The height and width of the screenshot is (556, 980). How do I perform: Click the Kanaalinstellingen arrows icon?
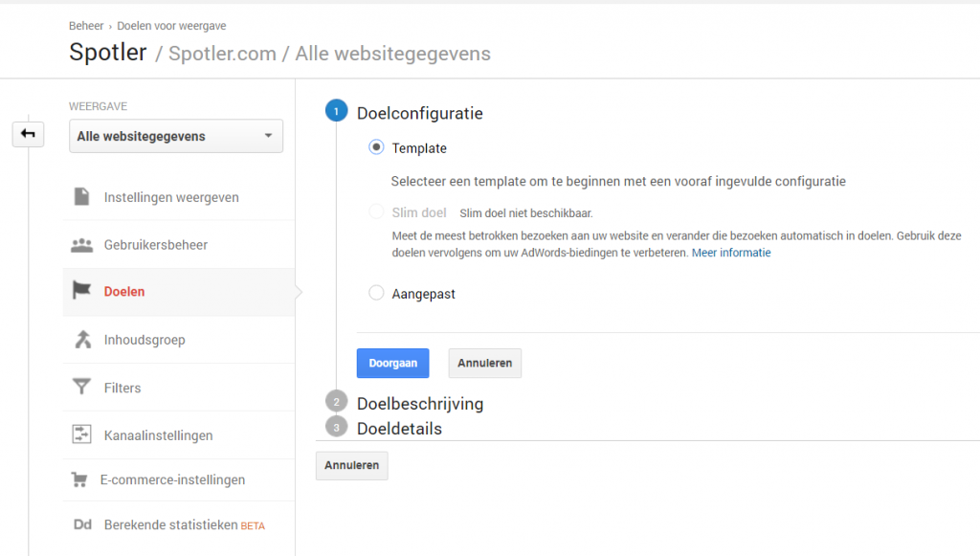(82, 434)
